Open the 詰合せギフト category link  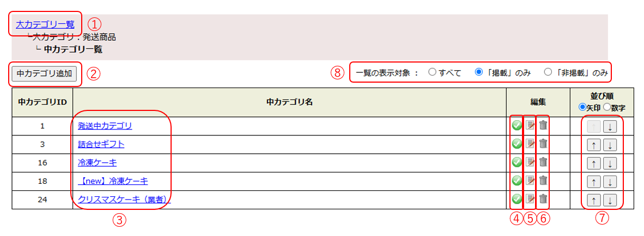click(x=101, y=144)
